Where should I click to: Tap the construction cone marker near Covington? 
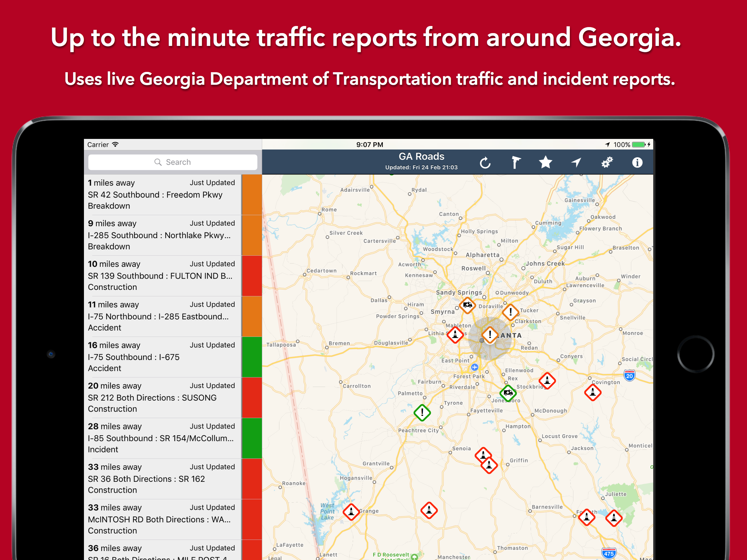point(593,392)
